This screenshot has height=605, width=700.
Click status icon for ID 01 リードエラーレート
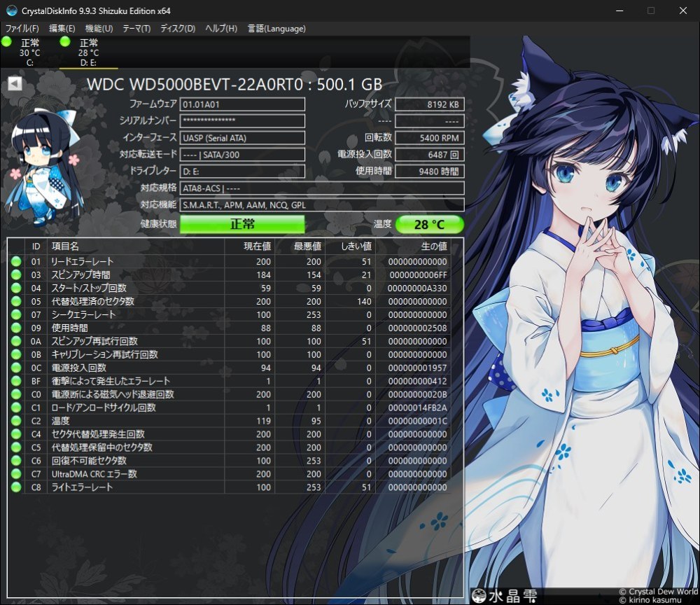click(x=16, y=262)
